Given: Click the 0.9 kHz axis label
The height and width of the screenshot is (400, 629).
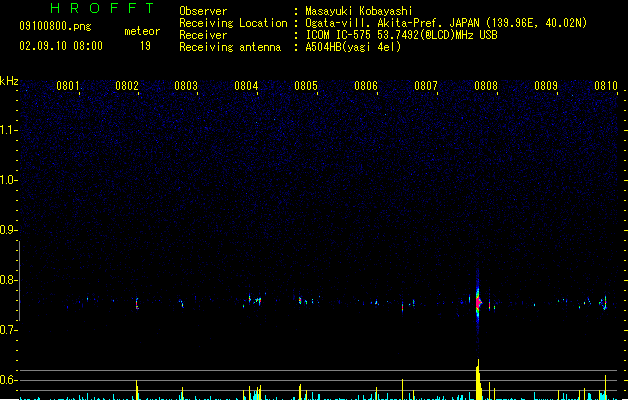Looking at the screenshot, I should click(9, 230).
